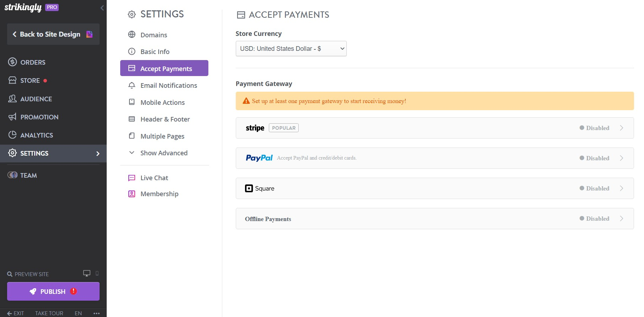
Task: Open Email Notifications bell icon
Action: tap(132, 85)
